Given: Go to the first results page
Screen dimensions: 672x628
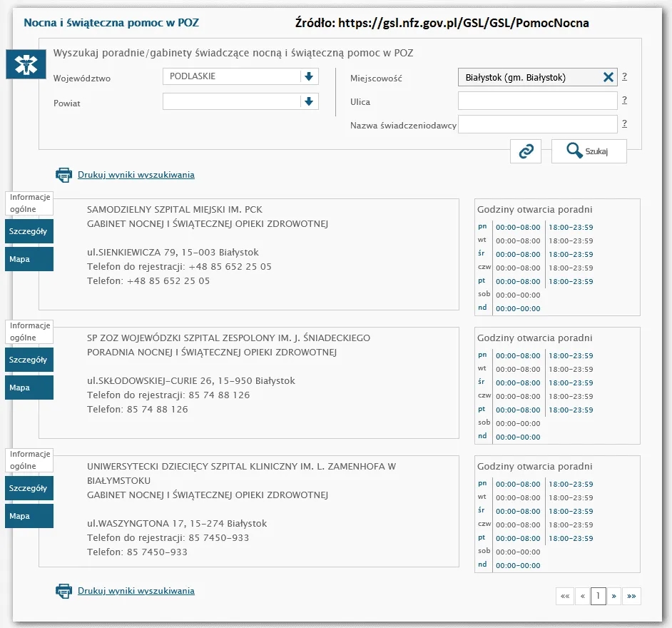Looking at the screenshot, I should [565, 596].
